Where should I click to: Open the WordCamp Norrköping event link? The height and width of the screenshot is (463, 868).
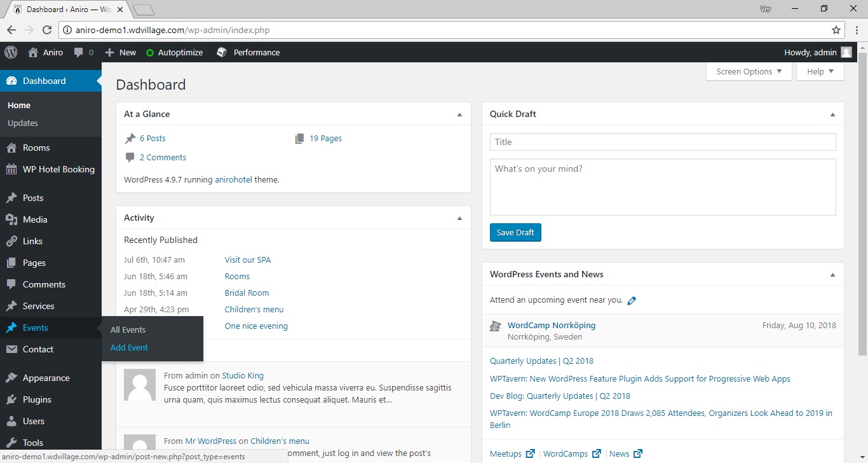tap(551, 325)
